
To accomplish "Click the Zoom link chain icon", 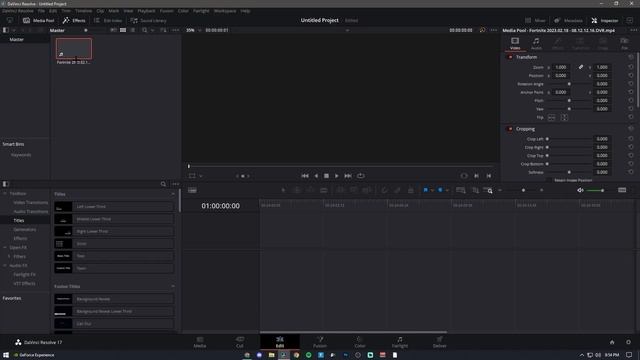I will click(581, 67).
